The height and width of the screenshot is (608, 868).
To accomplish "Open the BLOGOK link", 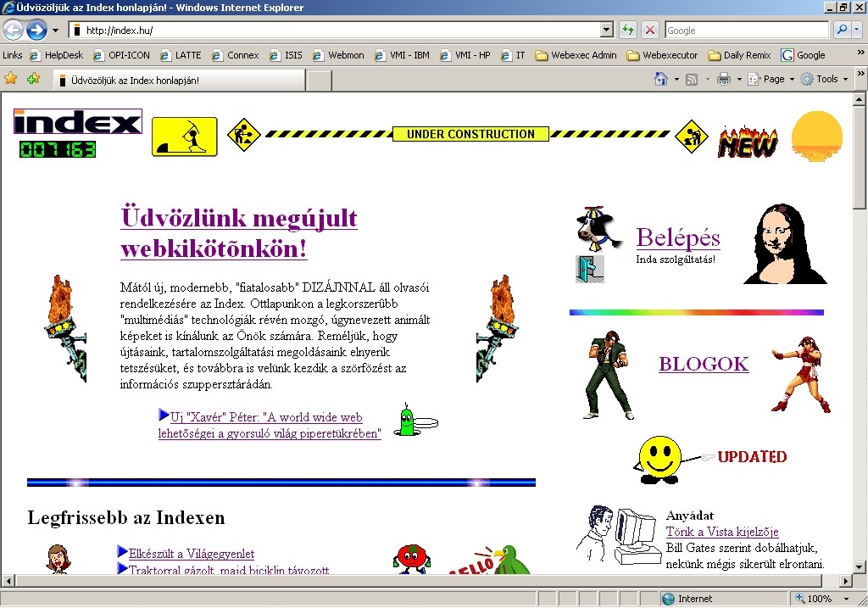I will point(704,364).
